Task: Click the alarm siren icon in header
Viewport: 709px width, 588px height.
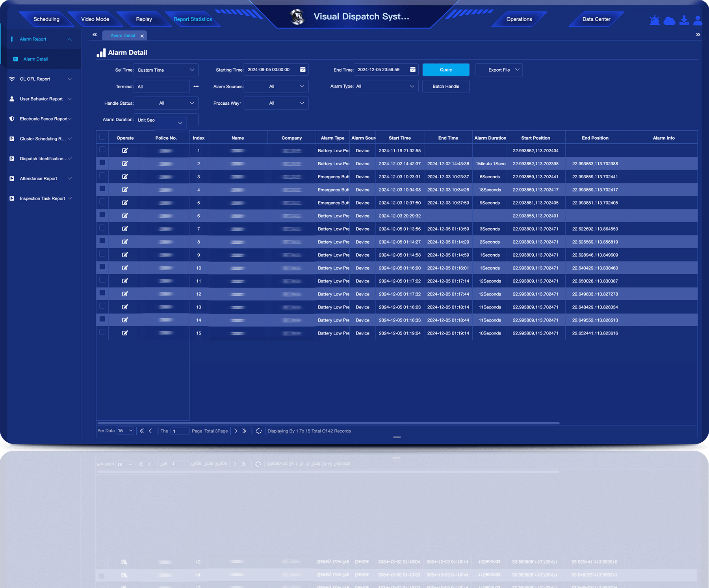Action: 654,20
